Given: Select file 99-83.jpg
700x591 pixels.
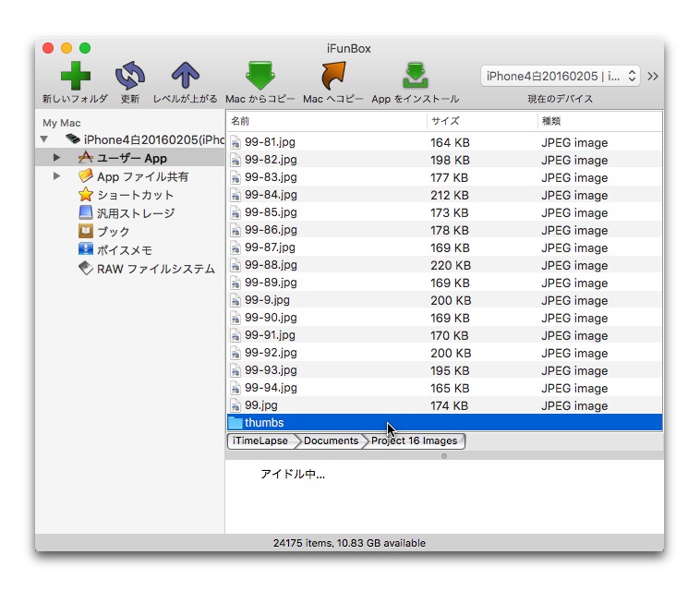Looking at the screenshot, I should coord(444,177).
